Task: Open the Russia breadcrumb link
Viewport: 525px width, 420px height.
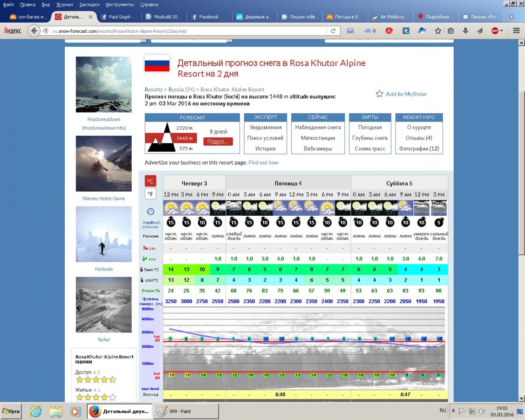Action: 176,89
